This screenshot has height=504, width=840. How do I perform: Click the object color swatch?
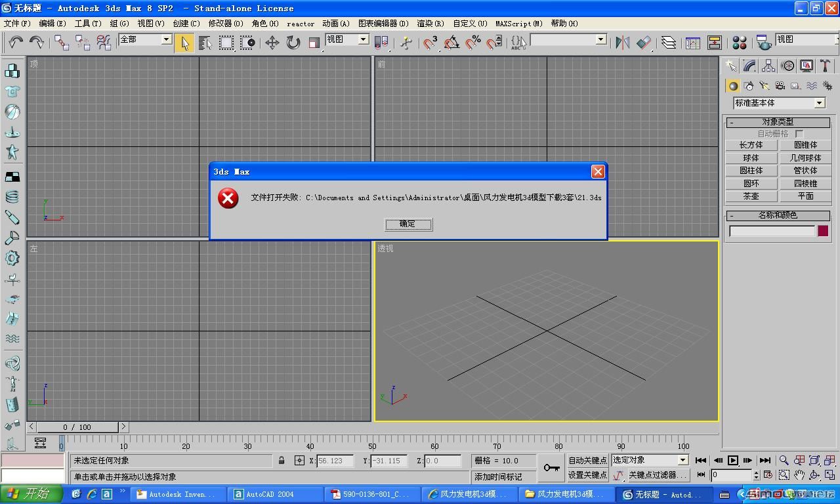(x=823, y=231)
